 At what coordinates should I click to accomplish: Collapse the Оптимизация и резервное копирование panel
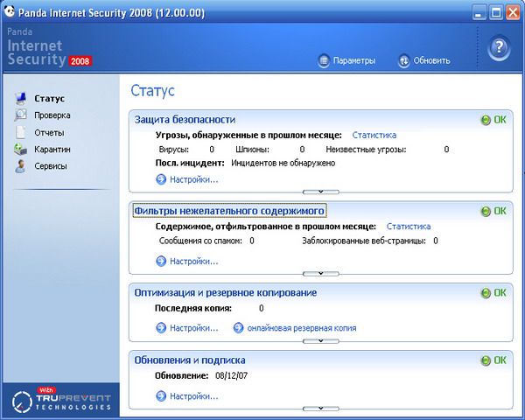320,340
